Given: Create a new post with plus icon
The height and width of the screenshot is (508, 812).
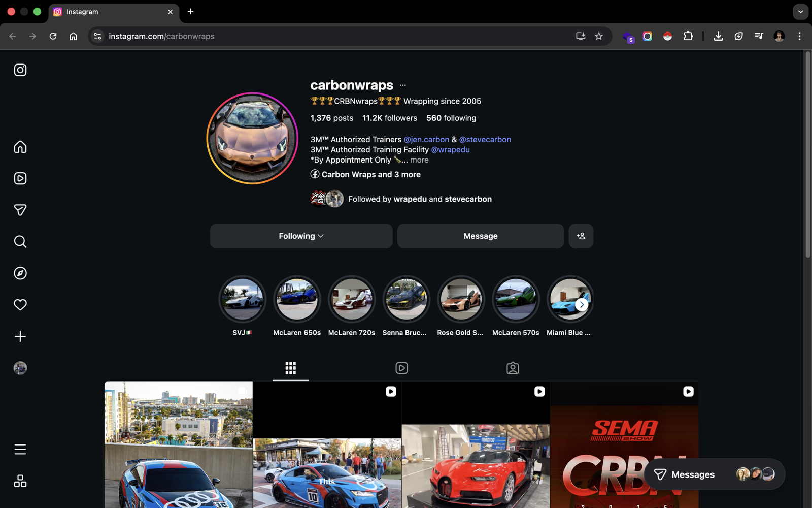Looking at the screenshot, I should 20,336.
